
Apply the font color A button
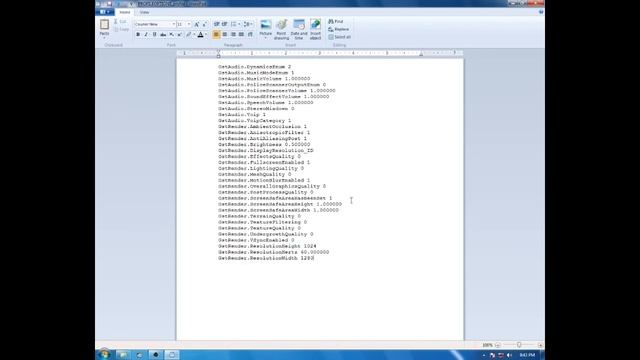coord(200,35)
